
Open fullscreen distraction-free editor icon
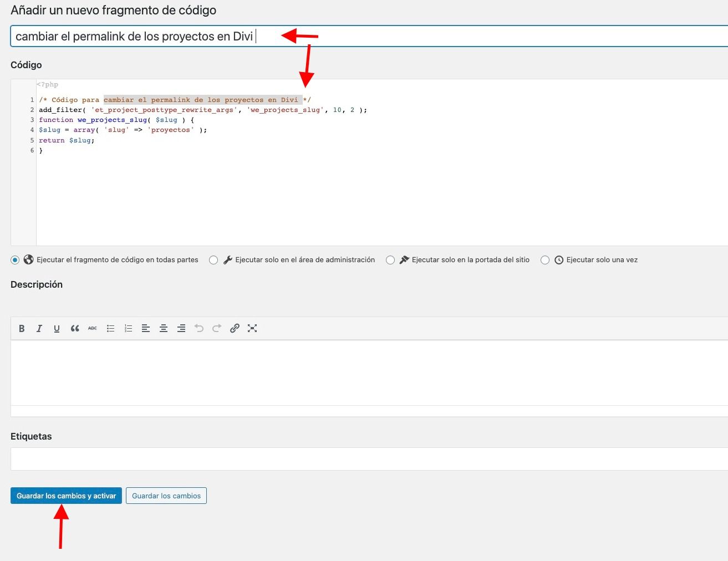pos(252,328)
